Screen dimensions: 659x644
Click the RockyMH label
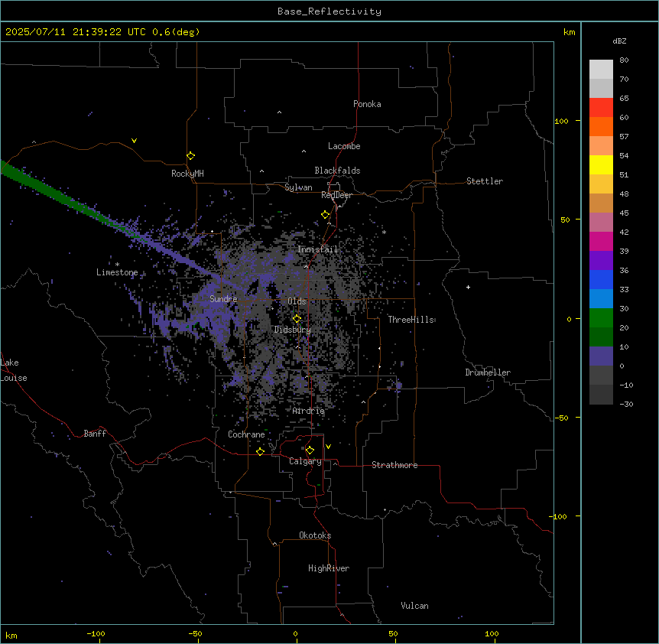tap(187, 173)
